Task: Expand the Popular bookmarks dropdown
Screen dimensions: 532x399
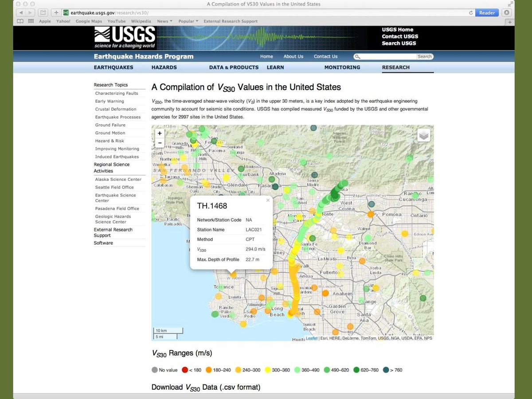Action: (x=188, y=21)
